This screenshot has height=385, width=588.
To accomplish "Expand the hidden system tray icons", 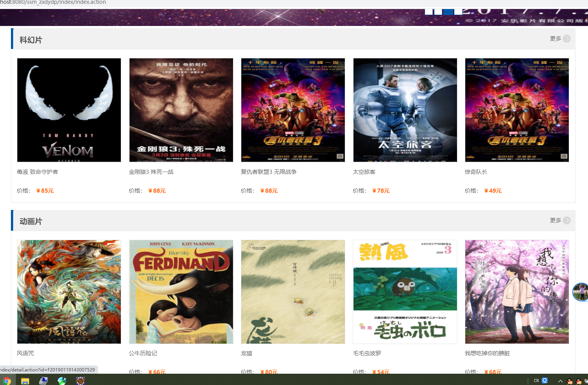I will 560,381.
